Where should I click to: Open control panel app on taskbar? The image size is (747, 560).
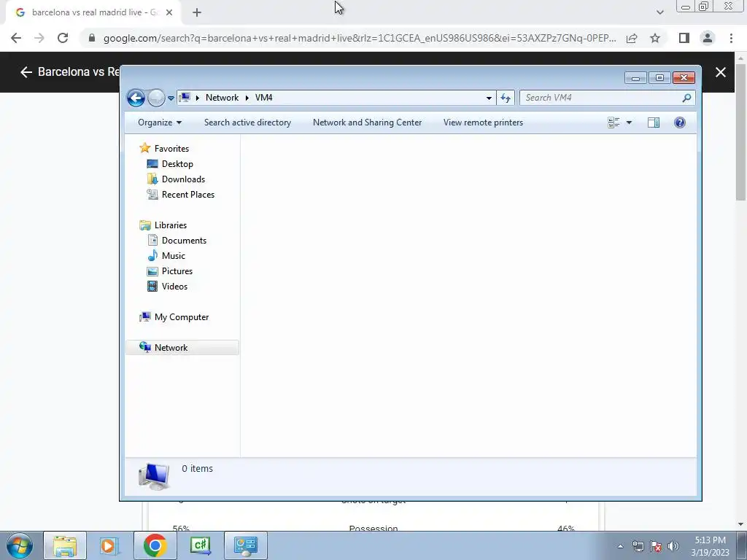tap(245, 545)
